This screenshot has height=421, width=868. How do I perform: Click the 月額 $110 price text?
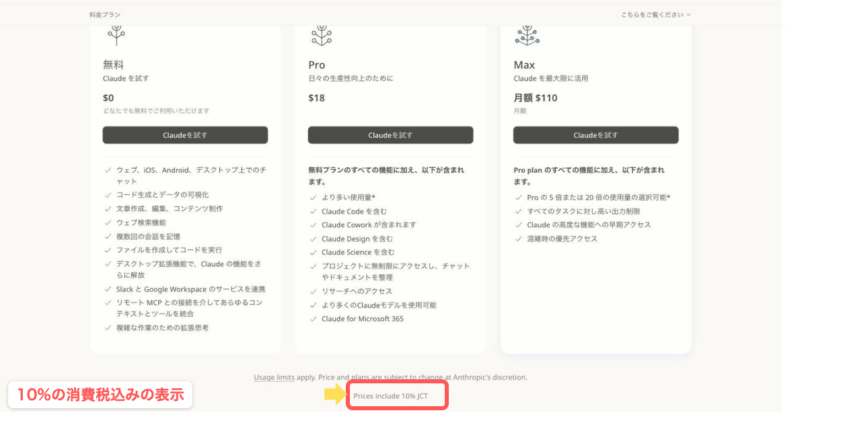[x=536, y=98]
